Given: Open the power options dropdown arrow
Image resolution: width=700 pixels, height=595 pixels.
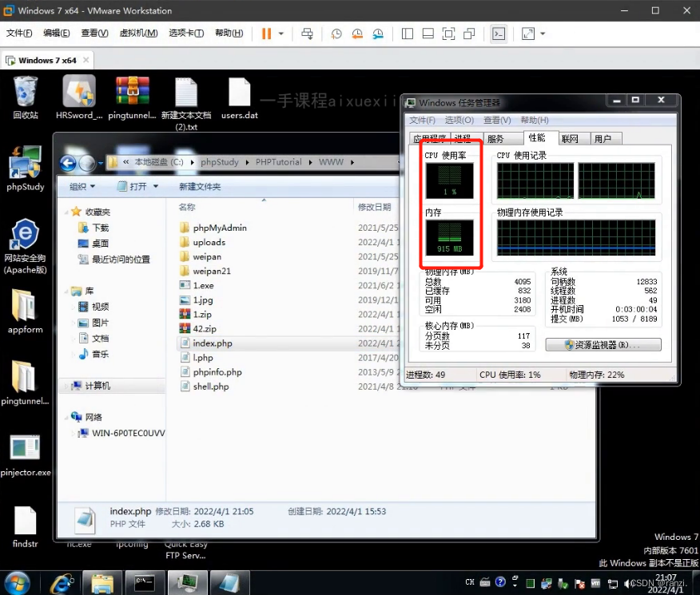Looking at the screenshot, I should pyautogui.click(x=281, y=34).
